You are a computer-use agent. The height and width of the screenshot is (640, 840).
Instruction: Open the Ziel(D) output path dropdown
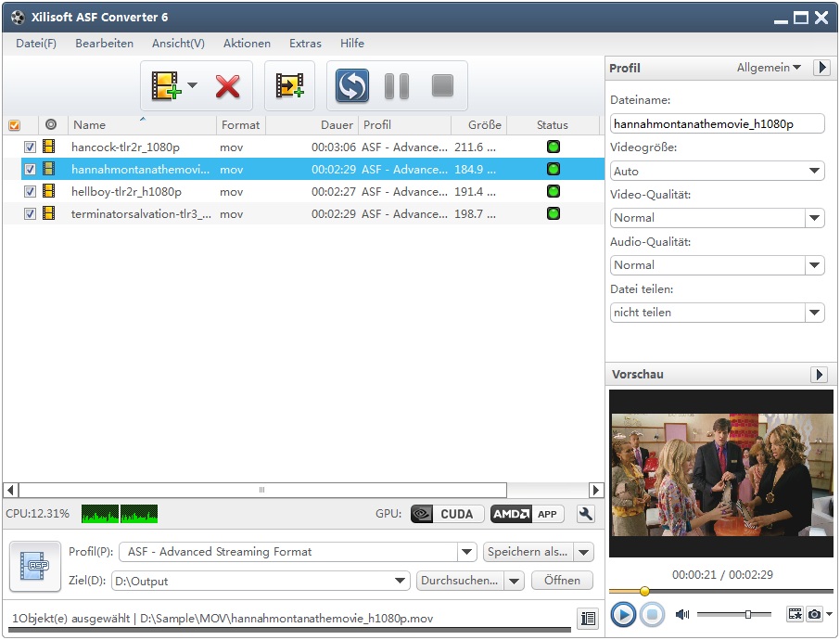click(400, 581)
